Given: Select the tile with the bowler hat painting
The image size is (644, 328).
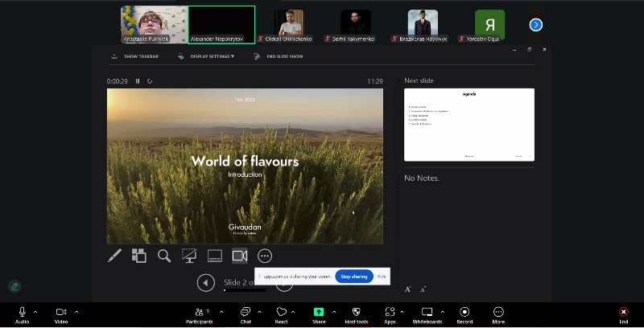Looking at the screenshot, I should pyautogui.click(x=423, y=25).
